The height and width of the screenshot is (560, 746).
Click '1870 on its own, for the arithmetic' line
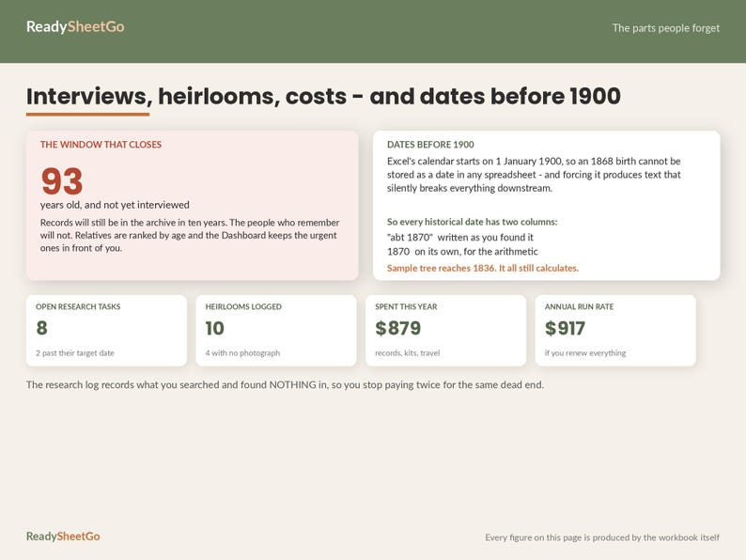pyautogui.click(x=462, y=252)
